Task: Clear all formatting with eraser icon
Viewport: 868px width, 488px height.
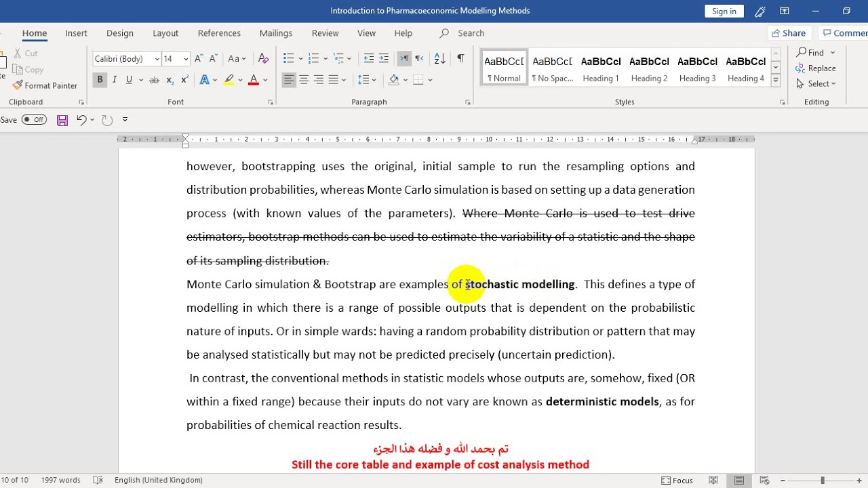Action: point(264,59)
